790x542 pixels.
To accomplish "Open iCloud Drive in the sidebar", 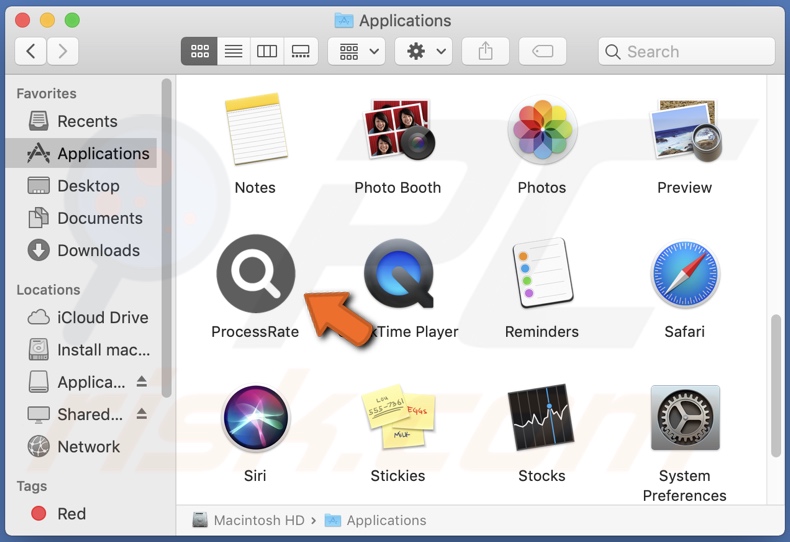I will coord(83,317).
